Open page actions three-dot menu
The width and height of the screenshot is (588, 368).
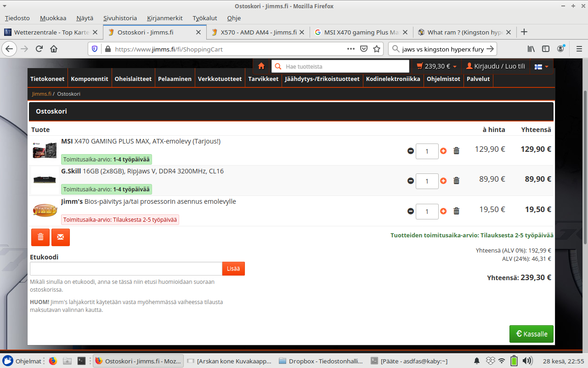coord(351,49)
